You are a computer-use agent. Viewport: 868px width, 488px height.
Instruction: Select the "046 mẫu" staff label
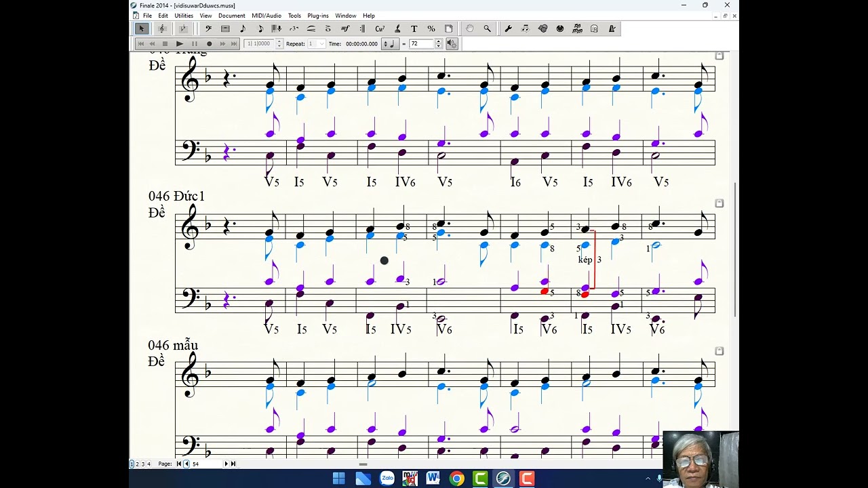point(173,345)
